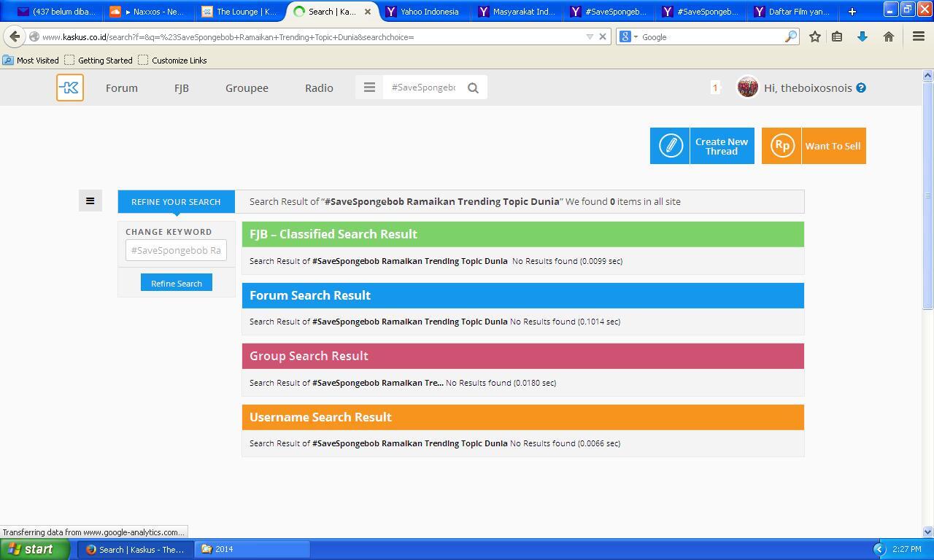Open the Radio menu item

(319, 87)
